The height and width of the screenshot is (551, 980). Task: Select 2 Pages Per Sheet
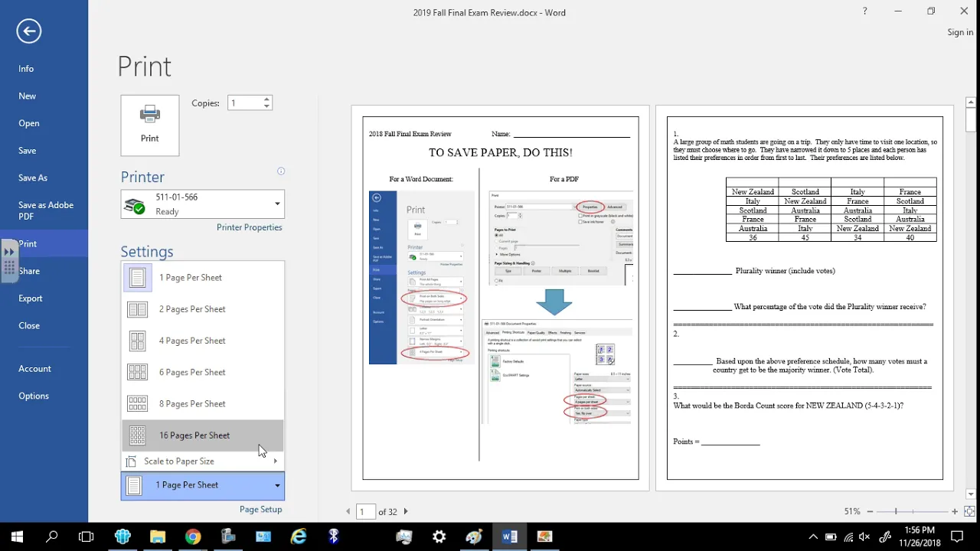point(203,309)
